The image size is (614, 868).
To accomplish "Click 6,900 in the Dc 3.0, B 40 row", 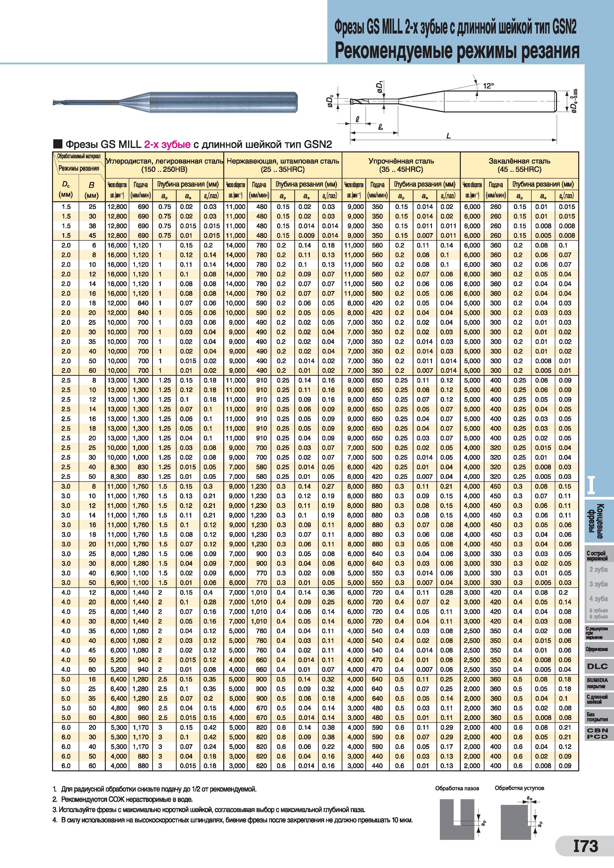I will pos(119,573).
